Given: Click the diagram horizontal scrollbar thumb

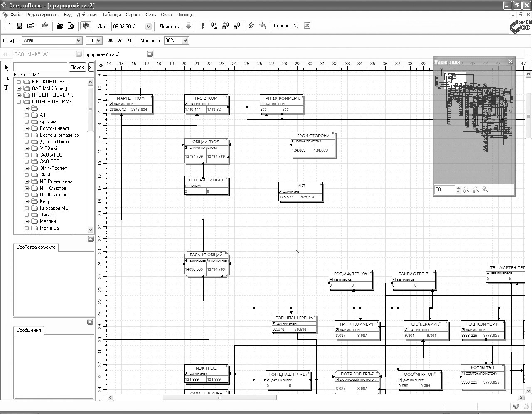Looking at the screenshot, I should click(219, 398).
